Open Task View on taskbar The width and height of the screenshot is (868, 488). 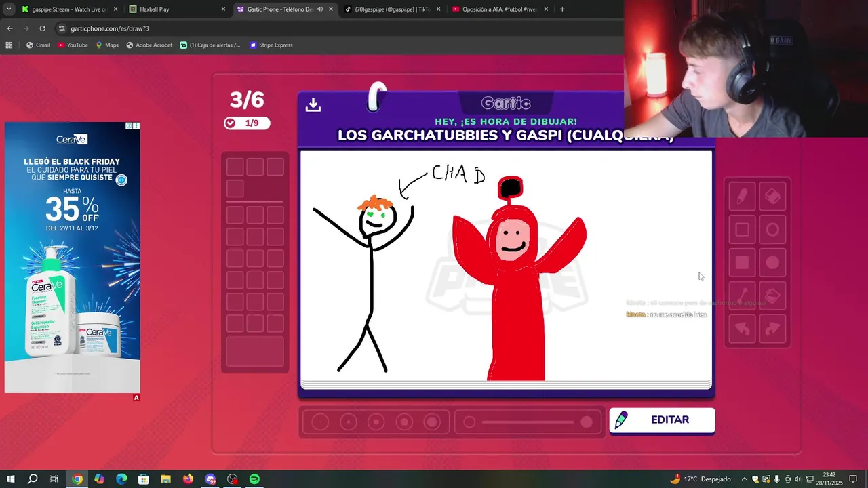pyautogui.click(x=54, y=479)
